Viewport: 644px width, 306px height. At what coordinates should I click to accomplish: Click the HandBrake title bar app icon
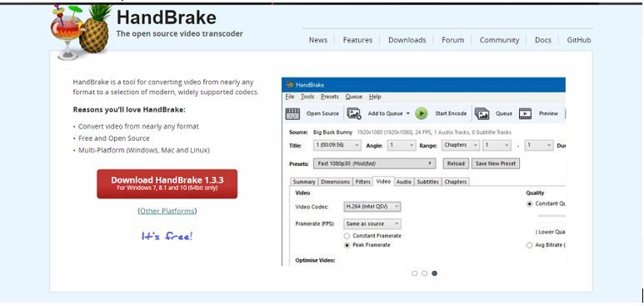click(x=290, y=85)
